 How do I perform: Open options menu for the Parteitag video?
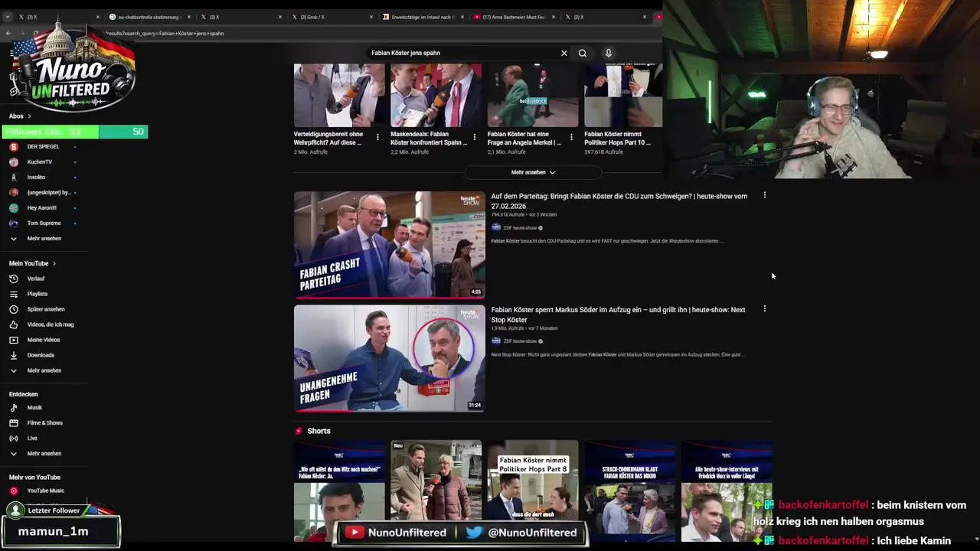764,195
